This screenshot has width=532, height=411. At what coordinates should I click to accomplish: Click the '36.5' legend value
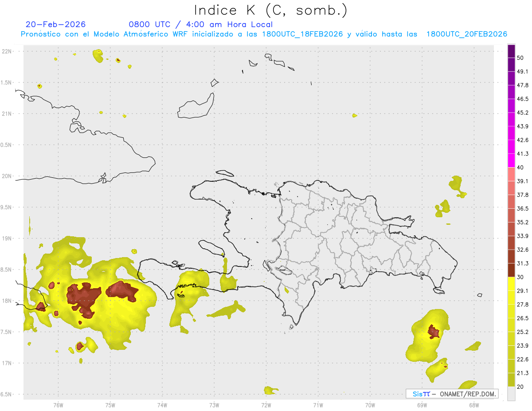coord(523,208)
